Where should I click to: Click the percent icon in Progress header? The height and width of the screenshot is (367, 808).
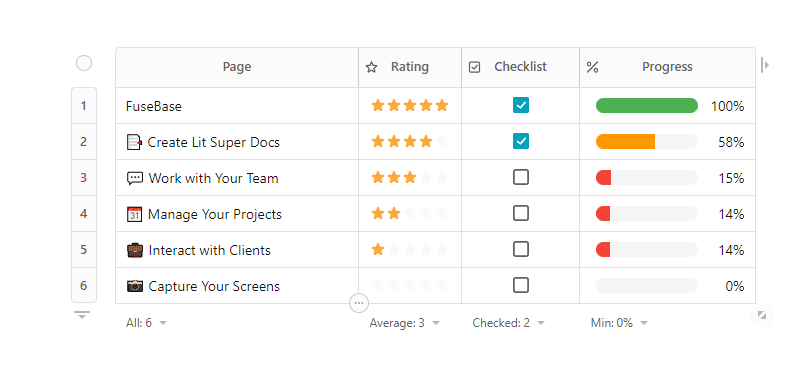[x=592, y=67]
